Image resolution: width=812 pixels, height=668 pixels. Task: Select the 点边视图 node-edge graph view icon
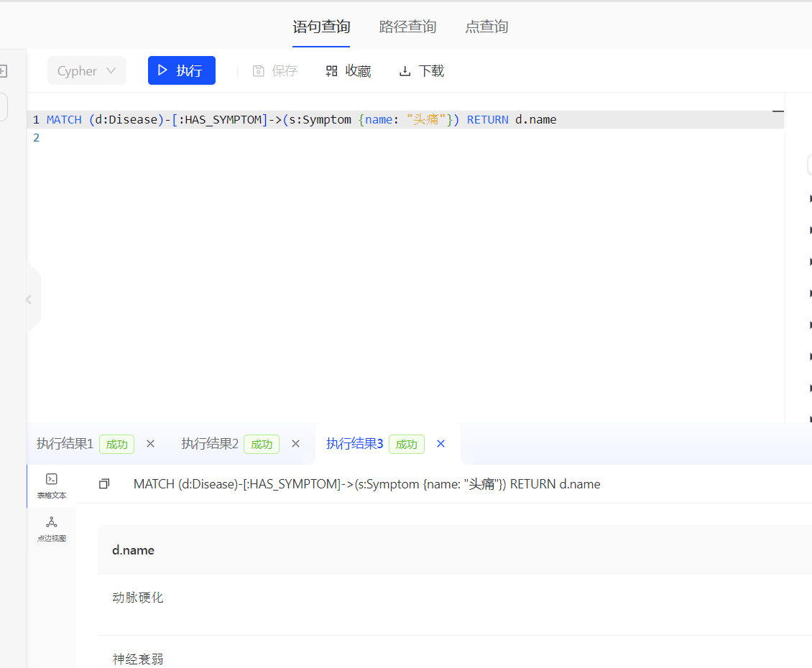(x=51, y=527)
